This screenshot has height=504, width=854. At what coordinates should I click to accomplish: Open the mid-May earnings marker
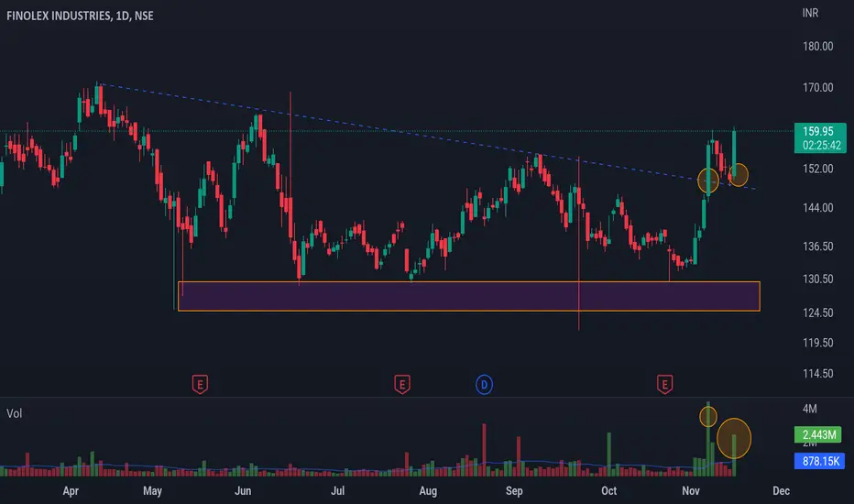pos(200,385)
